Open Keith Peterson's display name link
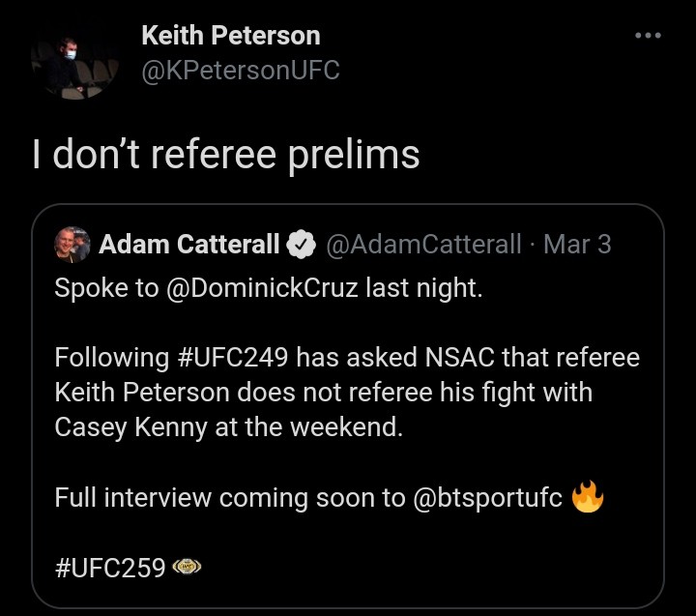Image resolution: width=696 pixels, height=616 pixels. click(x=230, y=37)
